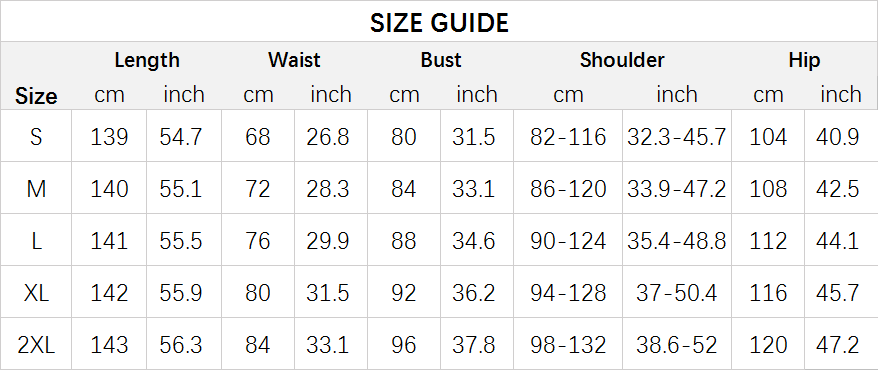Click the SIZE GUIDE title

(439, 23)
